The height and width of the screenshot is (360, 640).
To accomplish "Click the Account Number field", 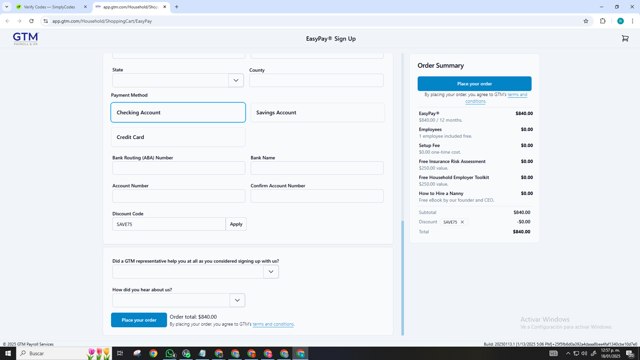I will (178, 196).
